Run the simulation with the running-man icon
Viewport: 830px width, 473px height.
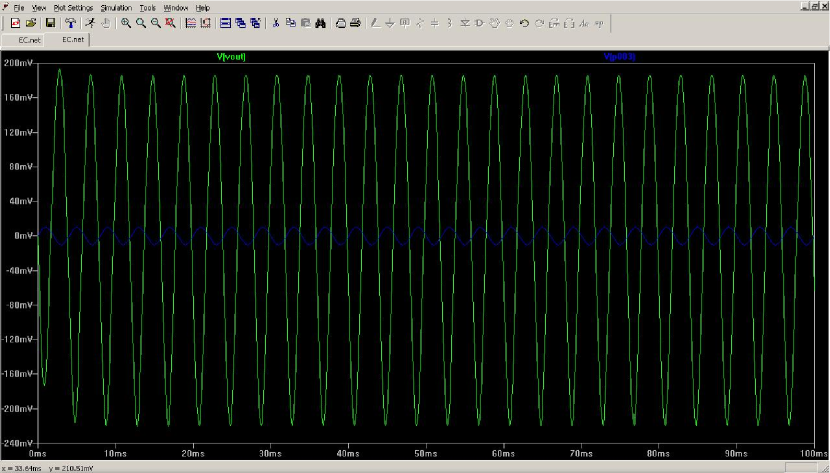coord(89,22)
